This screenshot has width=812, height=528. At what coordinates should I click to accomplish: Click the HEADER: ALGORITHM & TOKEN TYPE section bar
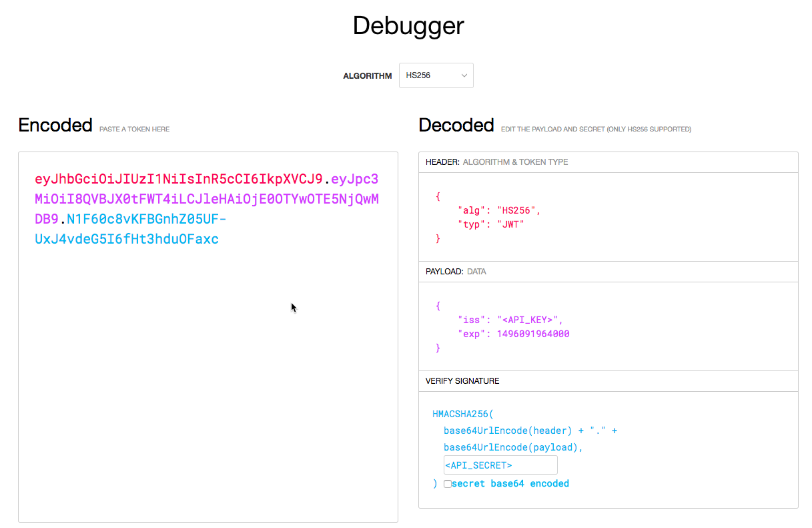pos(608,162)
